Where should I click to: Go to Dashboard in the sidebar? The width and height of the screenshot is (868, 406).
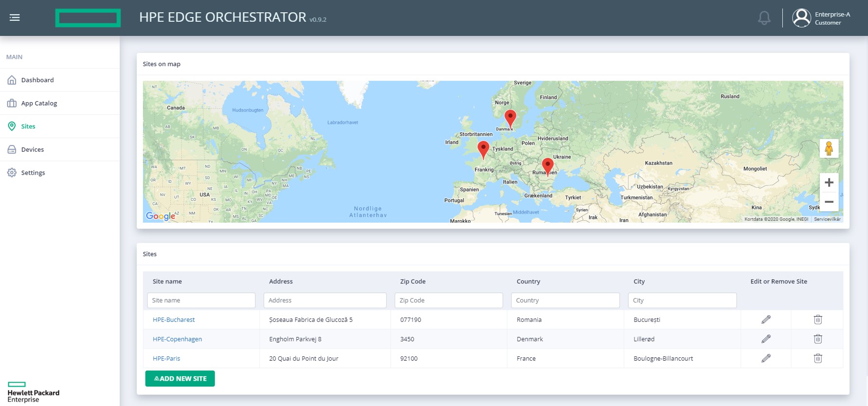pyautogui.click(x=37, y=80)
